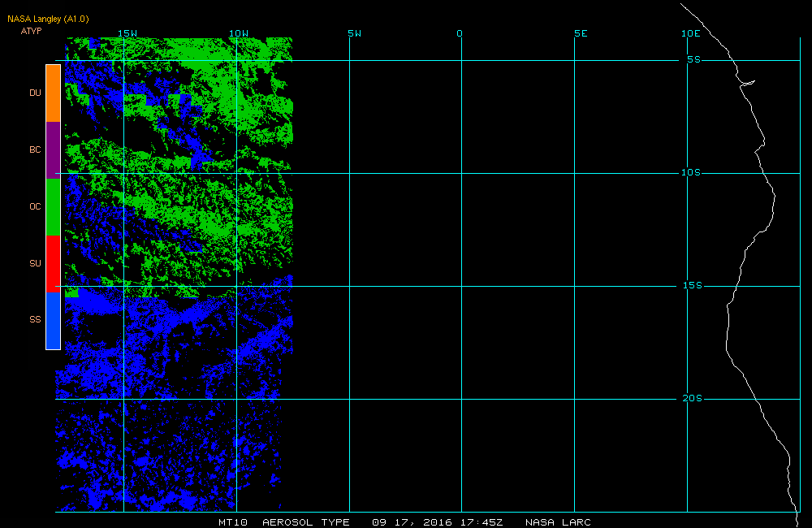Click the SS legend label

tap(35, 320)
